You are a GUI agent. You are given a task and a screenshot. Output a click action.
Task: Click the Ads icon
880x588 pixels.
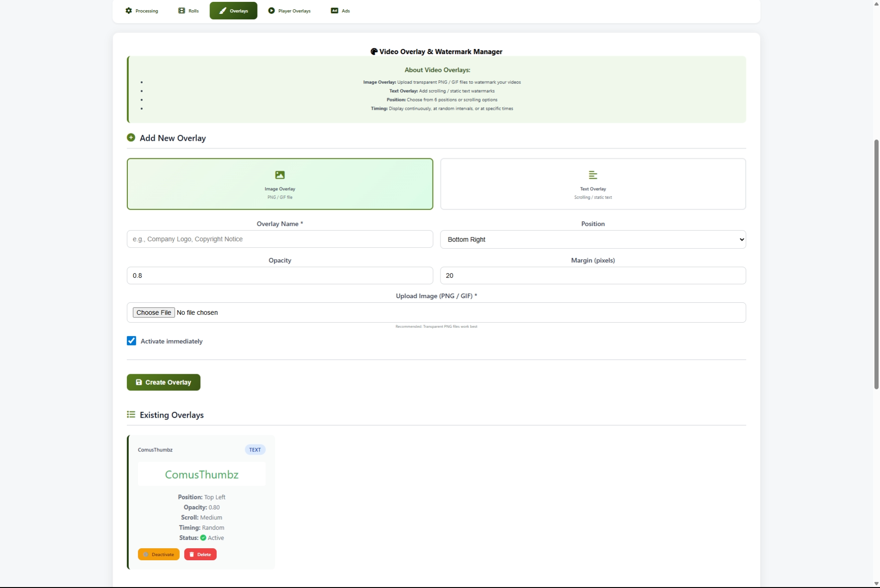pyautogui.click(x=334, y=11)
